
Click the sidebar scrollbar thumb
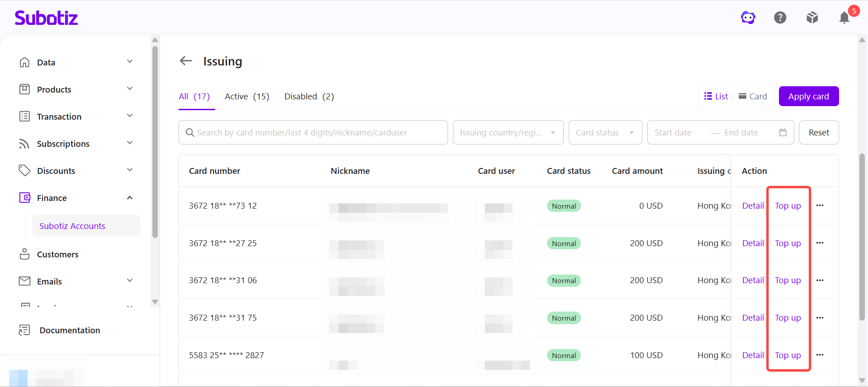point(155,142)
